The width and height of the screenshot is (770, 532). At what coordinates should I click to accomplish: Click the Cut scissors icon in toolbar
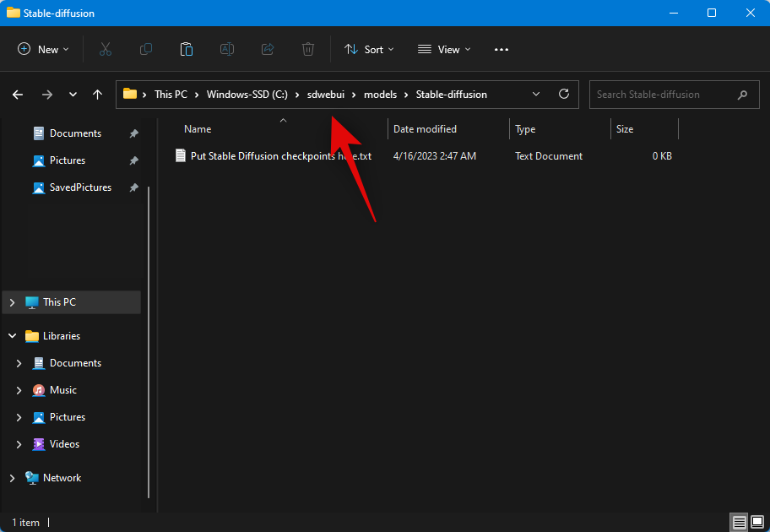(x=106, y=50)
